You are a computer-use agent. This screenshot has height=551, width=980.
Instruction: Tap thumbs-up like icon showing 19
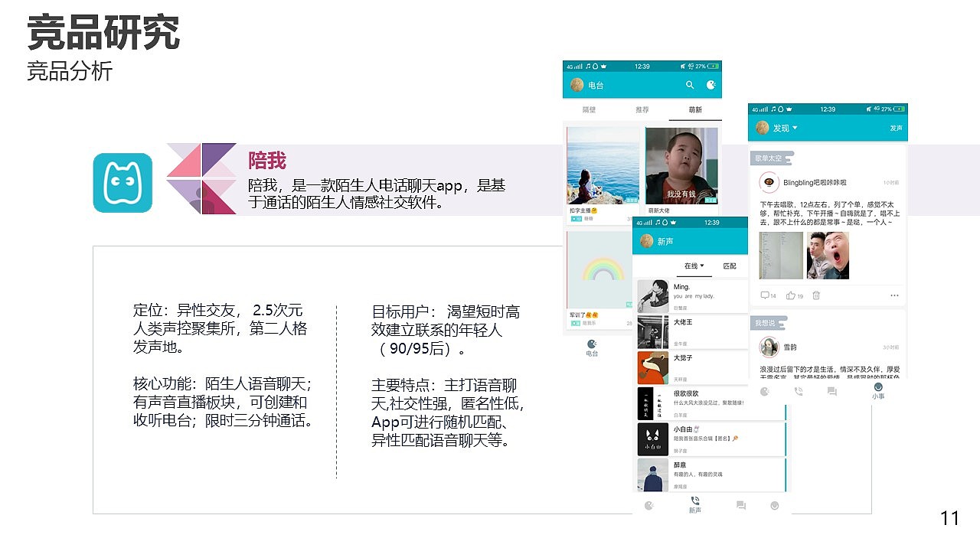pos(795,295)
